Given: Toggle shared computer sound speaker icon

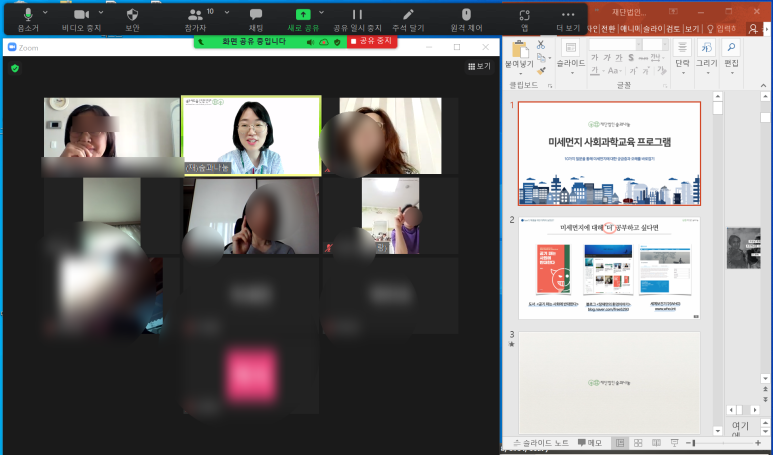Looking at the screenshot, I should pos(311,42).
